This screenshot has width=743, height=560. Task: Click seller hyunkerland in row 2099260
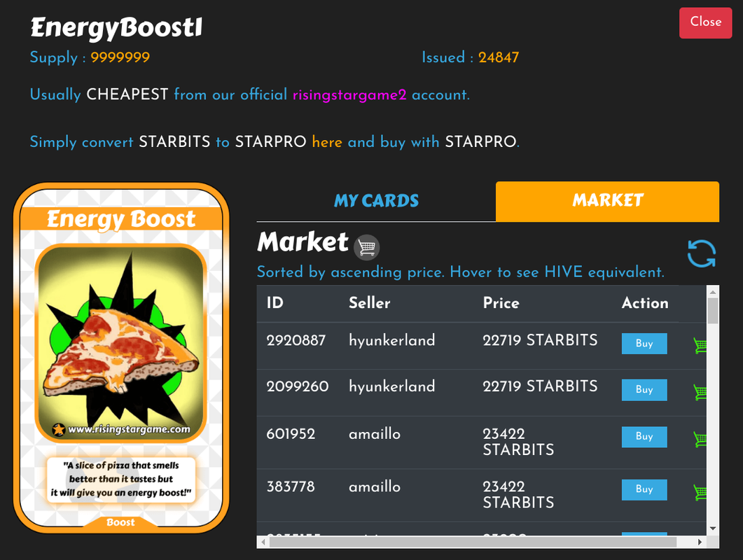point(392,386)
